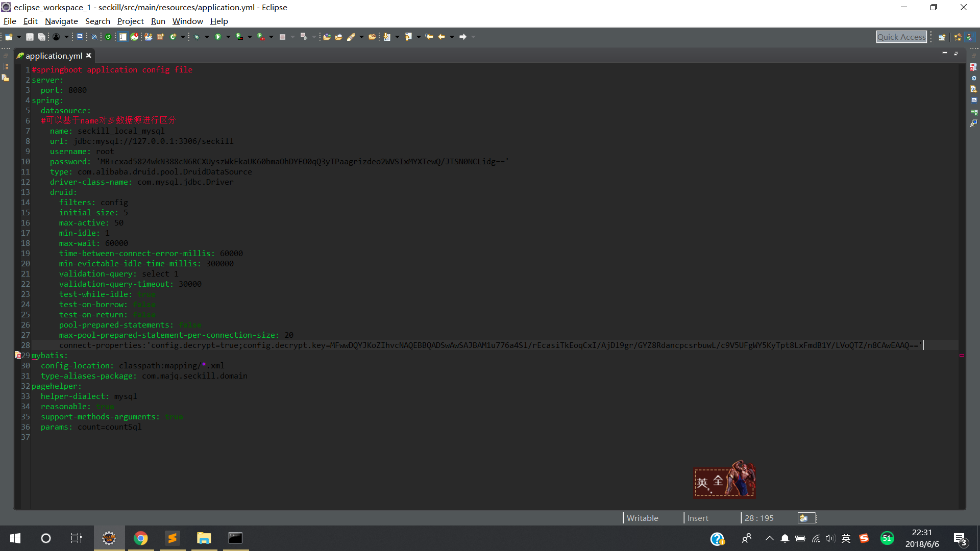Select the application.yml editor tab

51,56
